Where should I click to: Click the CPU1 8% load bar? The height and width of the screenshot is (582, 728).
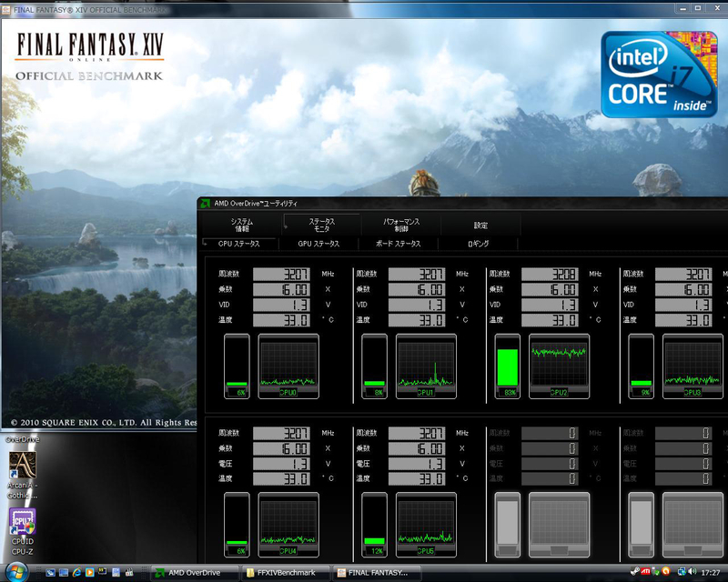pyautogui.click(x=374, y=366)
